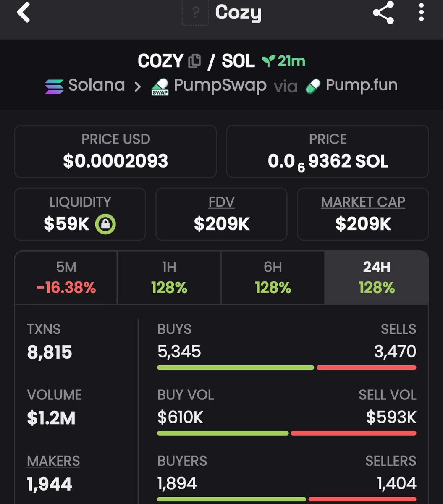Open the three-dot overflow menu
This screenshot has width=443, height=504.
coord(421,13)
